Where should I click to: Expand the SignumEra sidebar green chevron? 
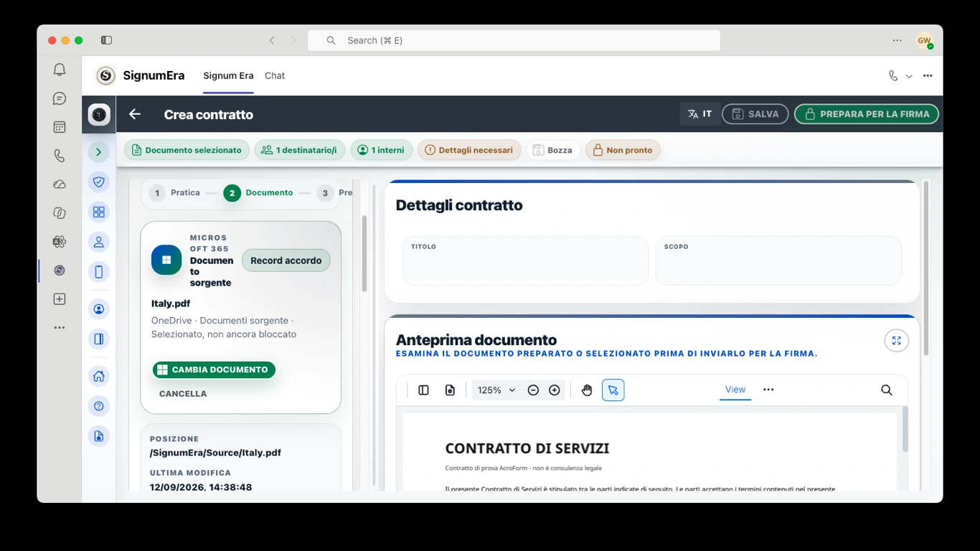[x=99, y=152]
